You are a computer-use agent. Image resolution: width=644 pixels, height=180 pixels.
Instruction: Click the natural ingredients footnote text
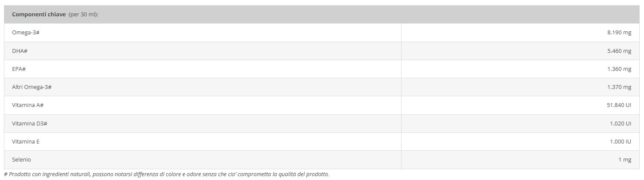166,174
